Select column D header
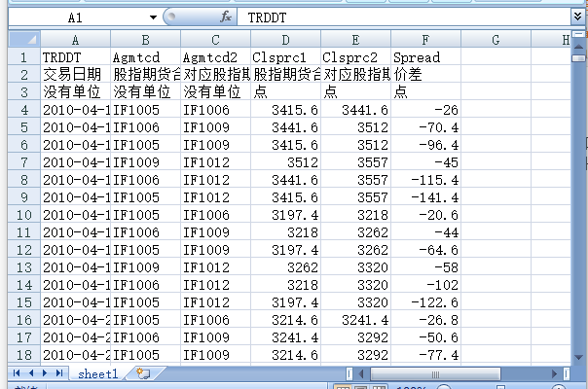Viewport: 588px width, 389px height. click(x=286, y=39)
